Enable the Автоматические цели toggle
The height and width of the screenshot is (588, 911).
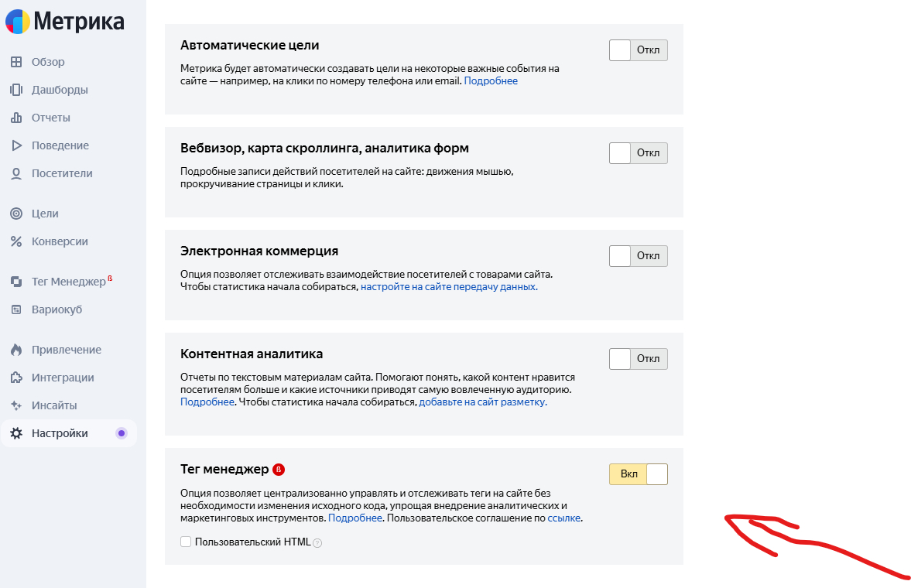click(638, 50)
